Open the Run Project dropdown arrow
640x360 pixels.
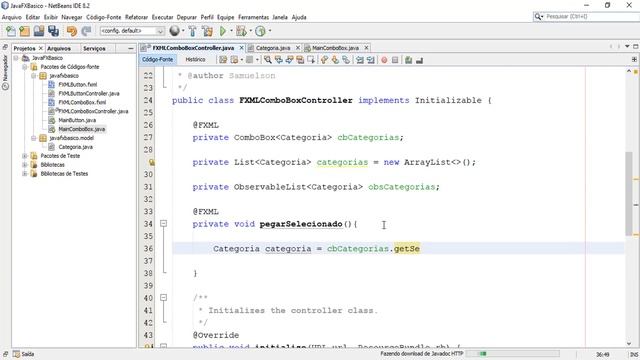pos(231,31)
